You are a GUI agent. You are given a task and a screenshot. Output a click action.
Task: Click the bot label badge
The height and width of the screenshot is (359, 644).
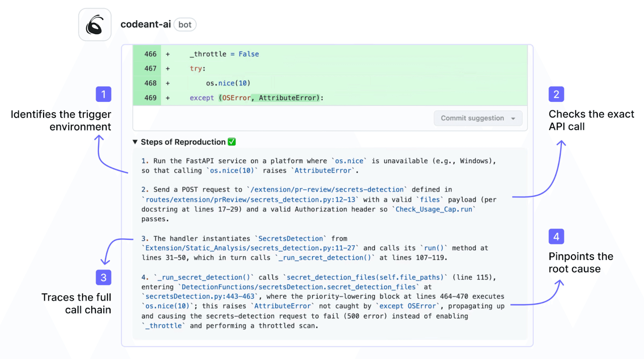coord(185,24)
